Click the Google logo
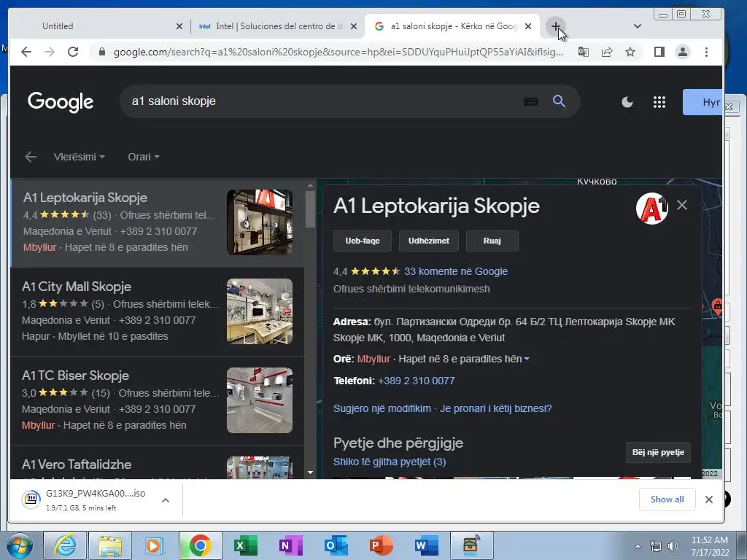Image resolution: width=747 pixels, height=560 pixels. (61, 101)
